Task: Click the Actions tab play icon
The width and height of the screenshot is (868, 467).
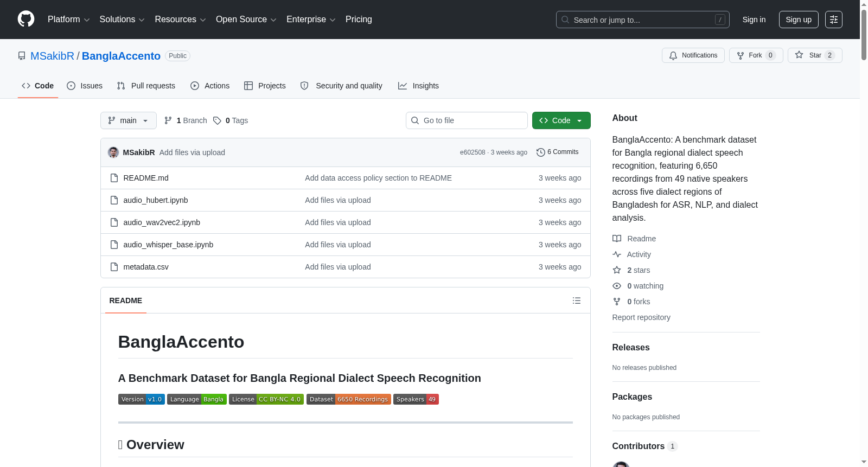Action: click(195, 86)
